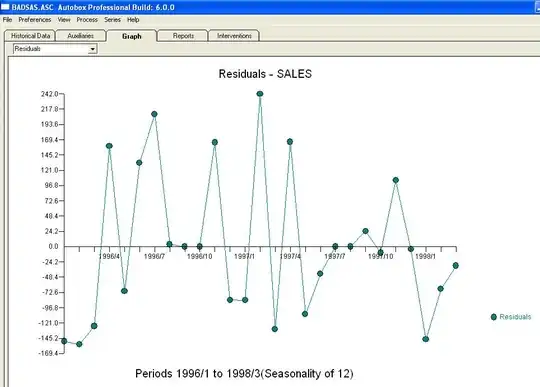Open the Preferences menu
This screenshot has width=540, height=387.
pos(35,20)
